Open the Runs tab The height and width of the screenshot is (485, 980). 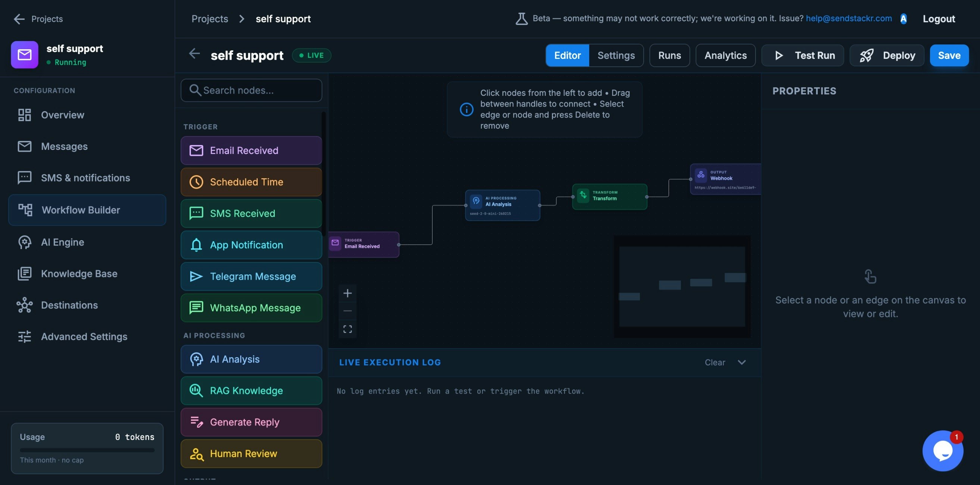point(669,55)
